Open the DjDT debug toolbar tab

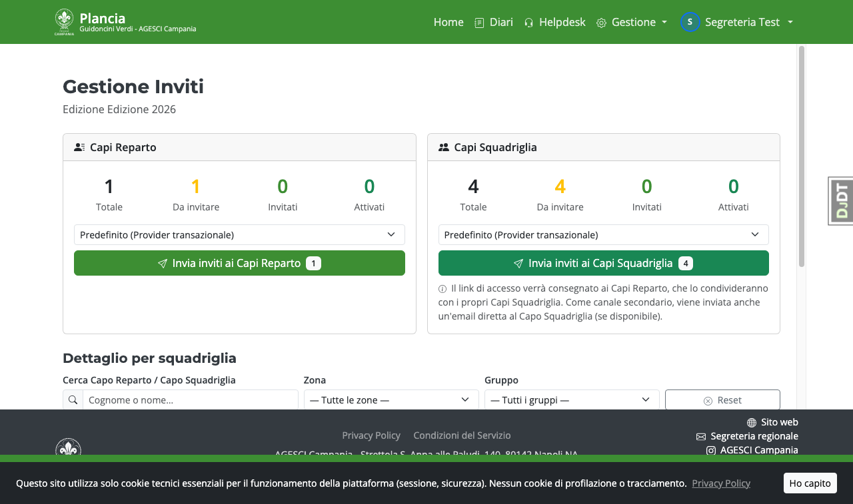click(x=840, y=201)
